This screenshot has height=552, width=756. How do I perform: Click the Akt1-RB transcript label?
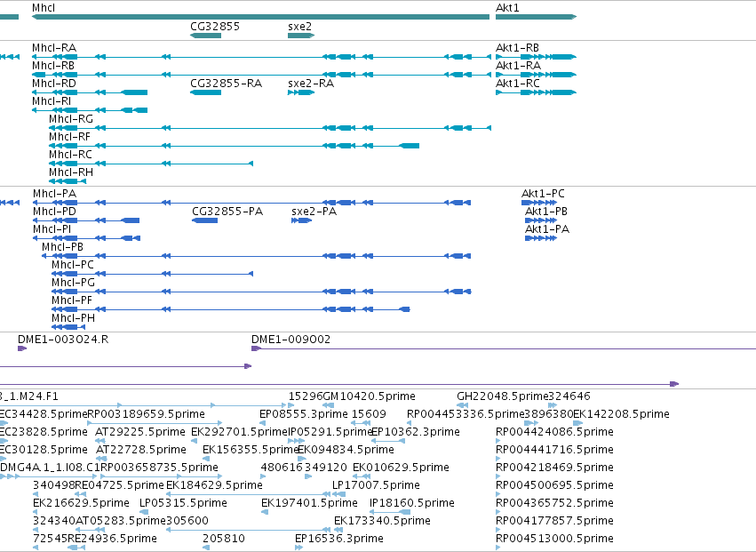517,47
